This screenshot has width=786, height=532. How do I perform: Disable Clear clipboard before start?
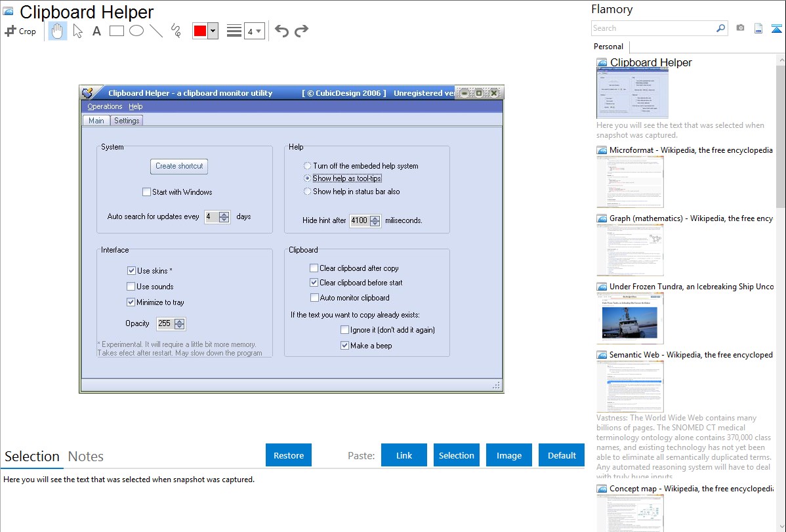click(x=314, y=283)
